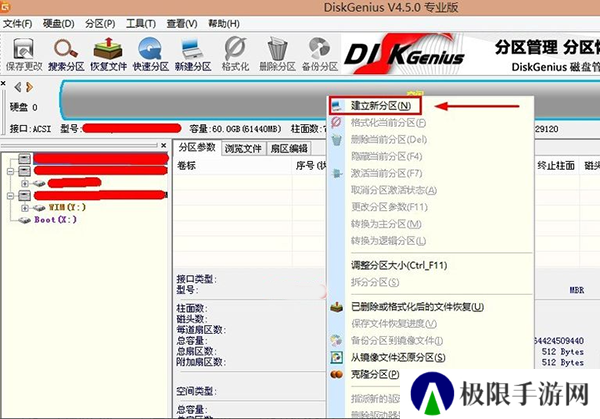
Task: Click the Boot (X:) drive icon
Action: tap(24, 220)
